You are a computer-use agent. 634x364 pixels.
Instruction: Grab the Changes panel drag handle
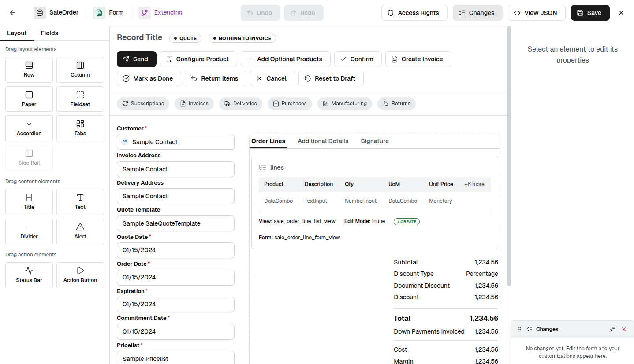tap(519, 329)
